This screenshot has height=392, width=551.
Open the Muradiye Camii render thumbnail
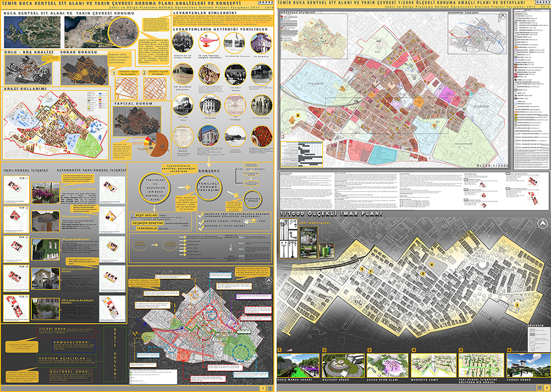[x=434, y=366]
